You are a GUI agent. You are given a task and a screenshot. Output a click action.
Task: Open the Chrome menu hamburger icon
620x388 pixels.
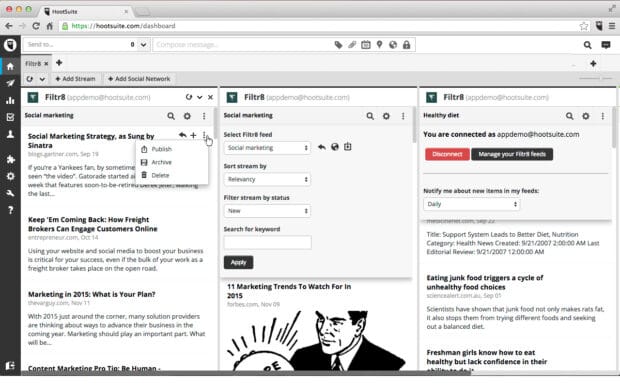point(612,26)
